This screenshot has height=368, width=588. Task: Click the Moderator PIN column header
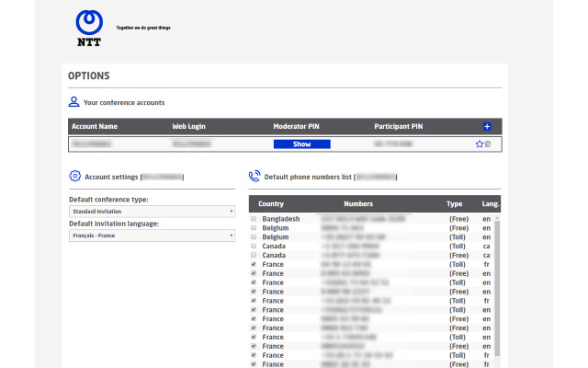pyautogui.click(x=296, y=127)
